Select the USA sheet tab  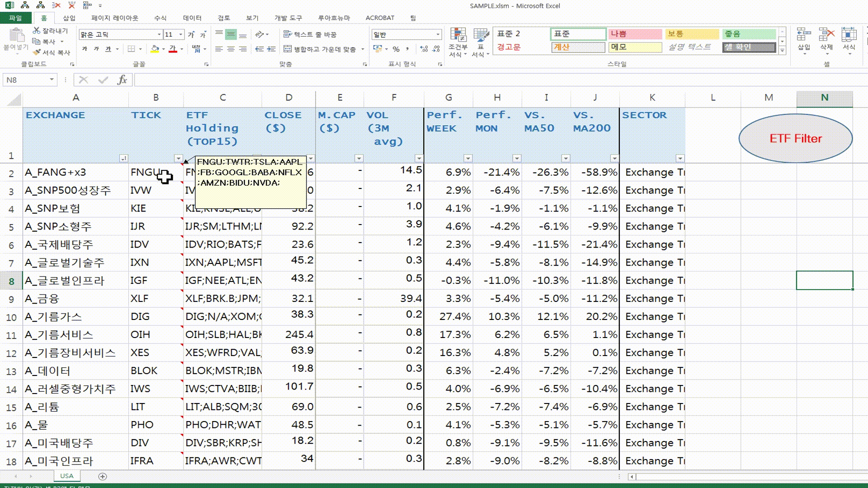(67, 476)
